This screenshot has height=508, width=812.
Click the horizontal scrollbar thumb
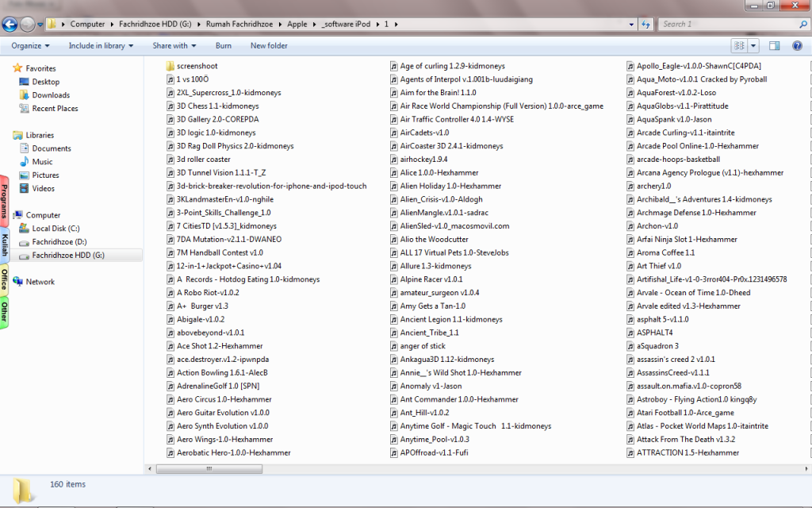pos(209,468)
